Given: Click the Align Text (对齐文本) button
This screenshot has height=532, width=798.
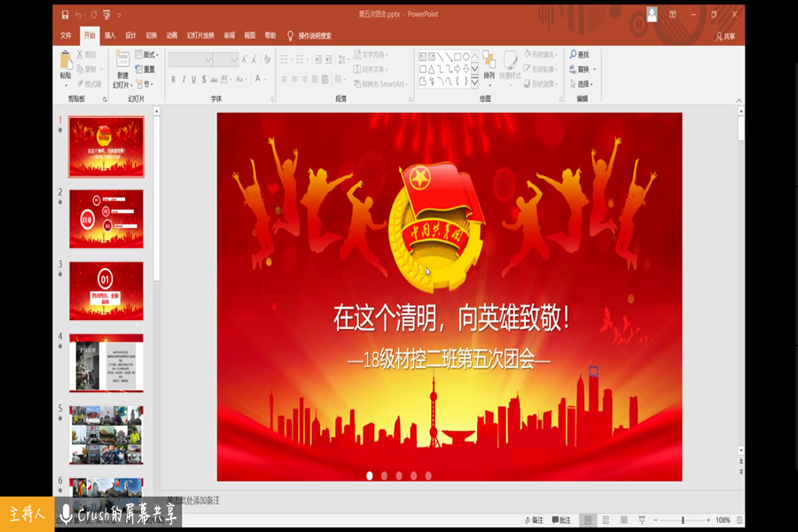Looking at the screenshot, I should click(371, 69).
